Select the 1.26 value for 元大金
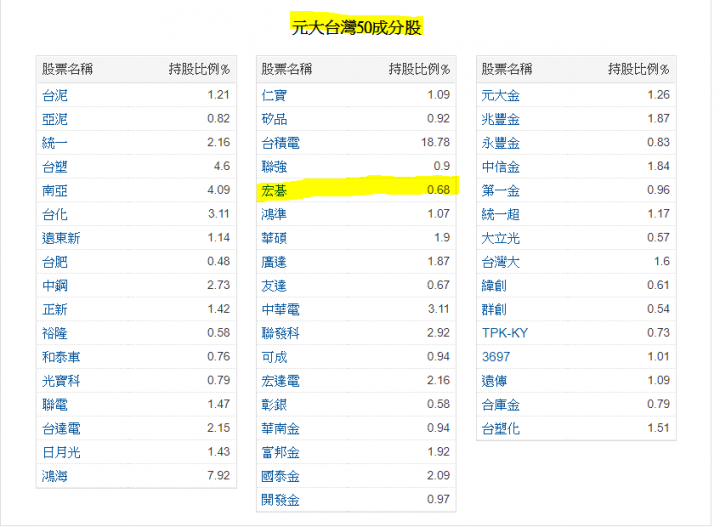Screen dimensions: 720x527 658,95
